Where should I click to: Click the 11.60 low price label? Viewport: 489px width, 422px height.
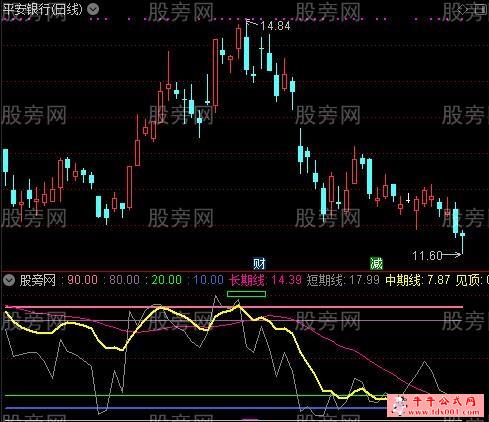pos(427,256)
